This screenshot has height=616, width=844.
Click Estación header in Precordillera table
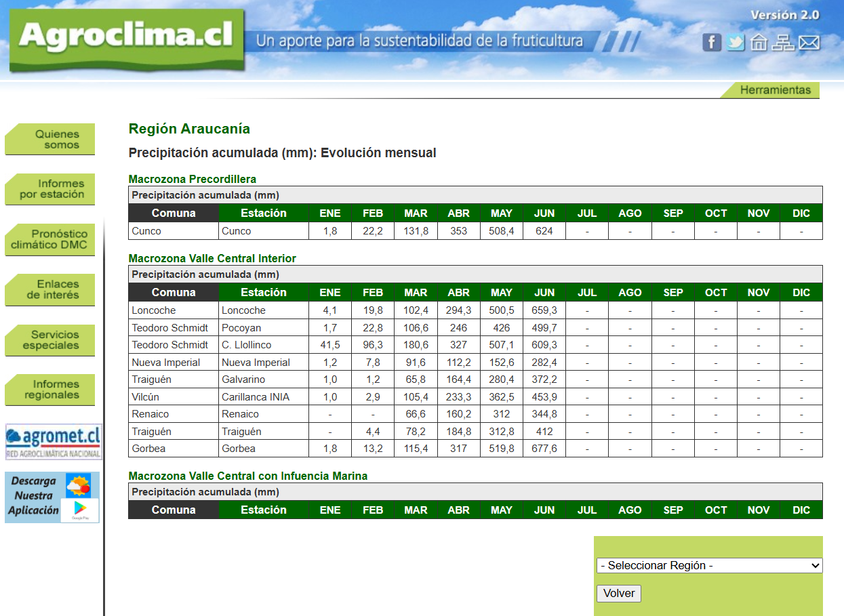264,213
